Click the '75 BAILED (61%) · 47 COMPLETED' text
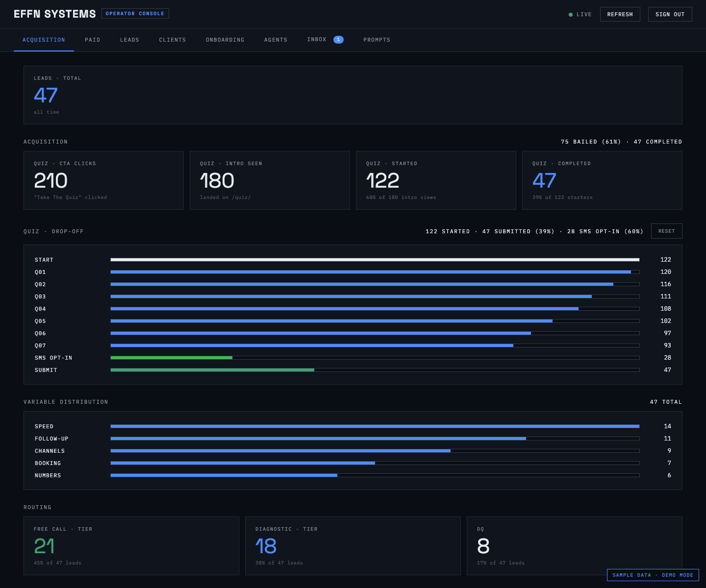706x588 pixels. point(622,142)
